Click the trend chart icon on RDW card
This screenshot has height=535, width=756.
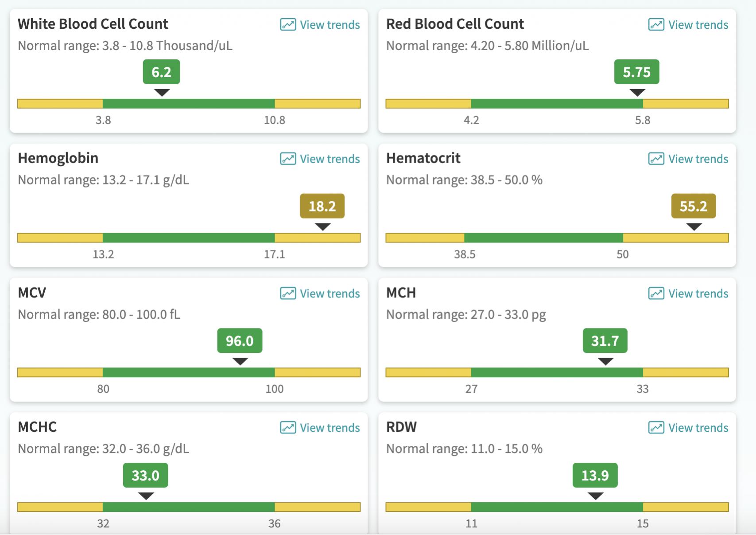pos(656,428)
